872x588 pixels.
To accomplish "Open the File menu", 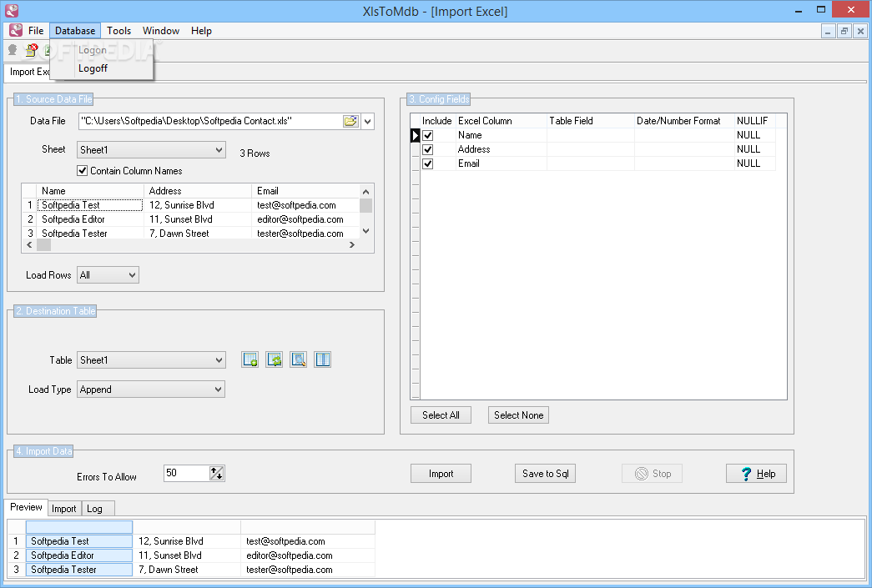I will click(36, 31).
